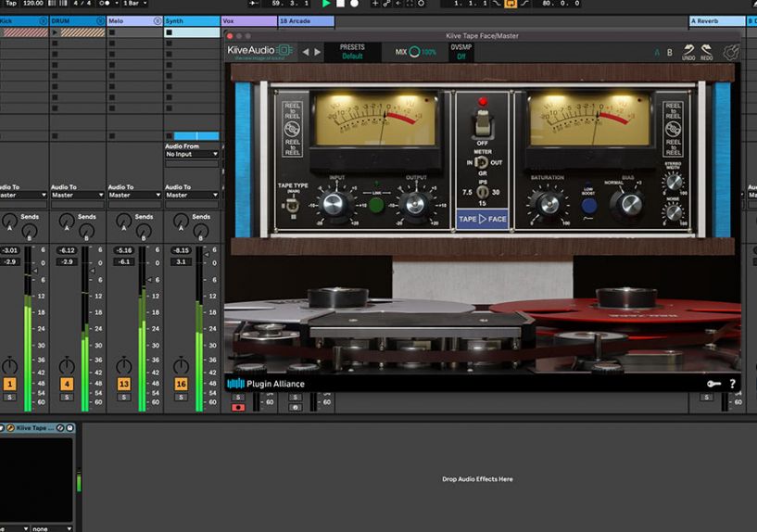This screenshot has height=532, width=757.
Task: Select the next preset arrow in Kiive plugin
Action: point(317,52)
